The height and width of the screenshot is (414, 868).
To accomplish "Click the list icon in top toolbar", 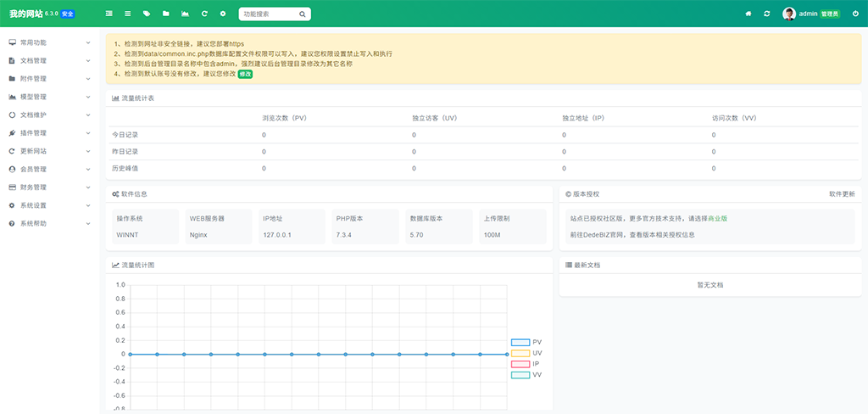I will [x=127, y=14].
